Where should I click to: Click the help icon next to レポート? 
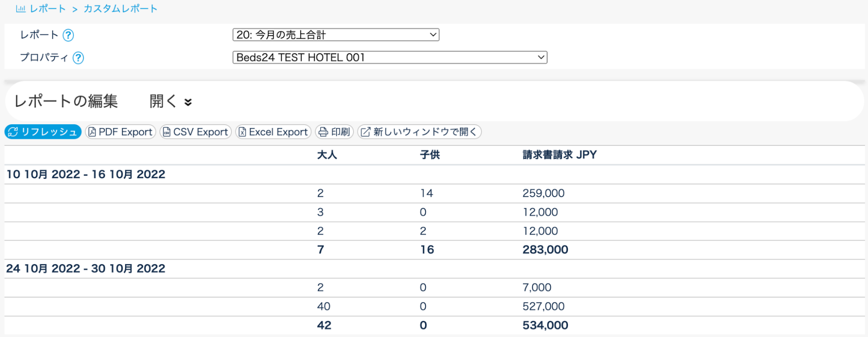click(68, 35)
